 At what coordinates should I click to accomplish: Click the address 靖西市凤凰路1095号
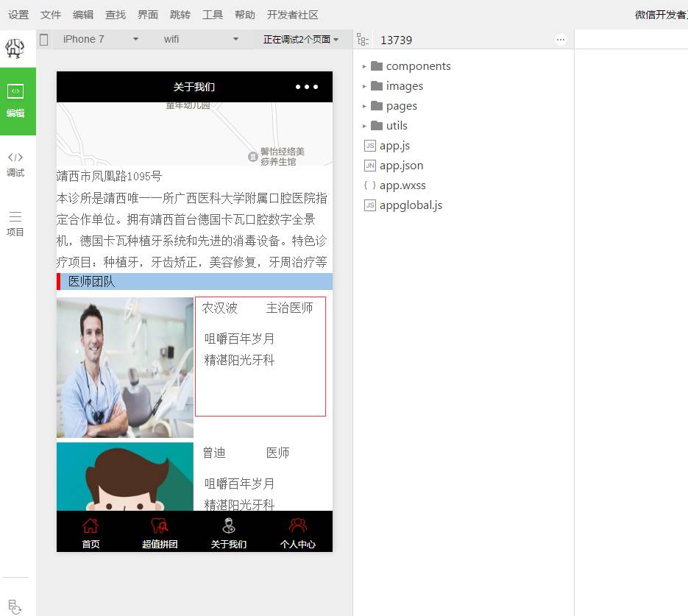[109, 177]
